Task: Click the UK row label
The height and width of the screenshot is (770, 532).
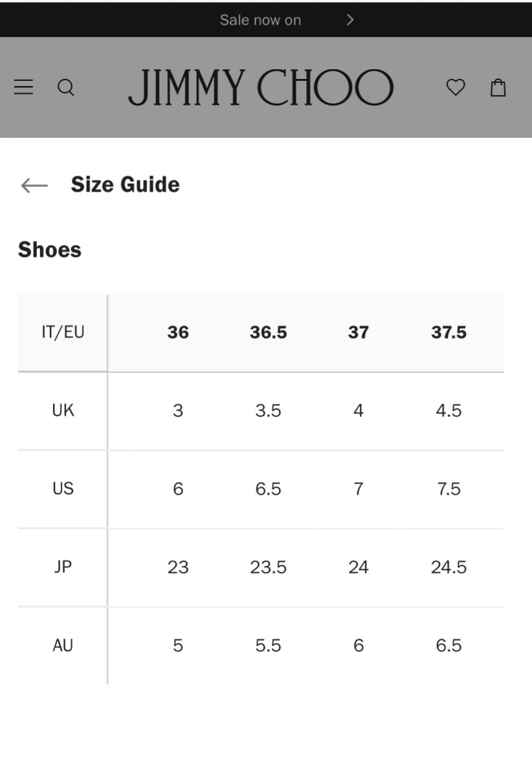Action: pyautogui.click(x=63, y=410)
